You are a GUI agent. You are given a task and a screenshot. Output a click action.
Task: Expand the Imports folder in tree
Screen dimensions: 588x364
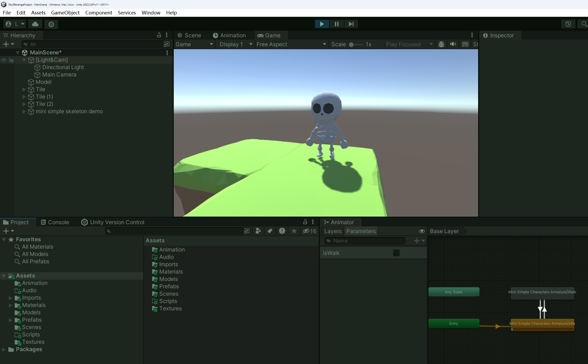click(11, 298)
